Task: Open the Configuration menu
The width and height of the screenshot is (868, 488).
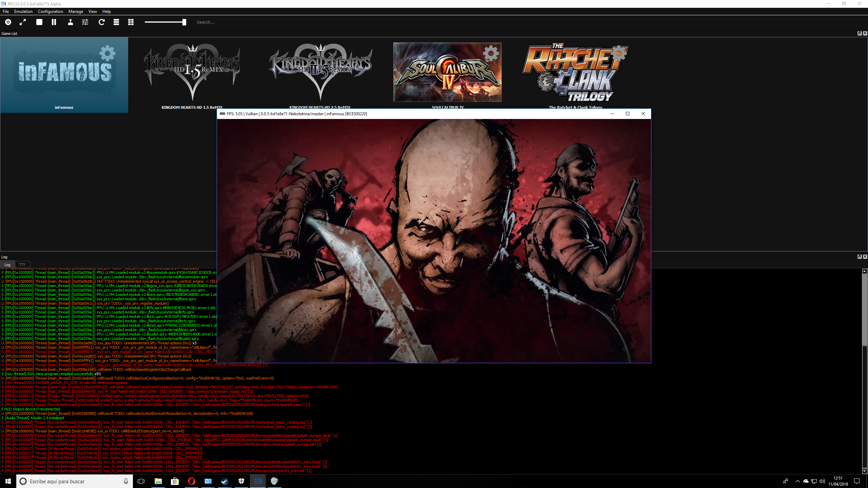Action: (x=51, y=11)
